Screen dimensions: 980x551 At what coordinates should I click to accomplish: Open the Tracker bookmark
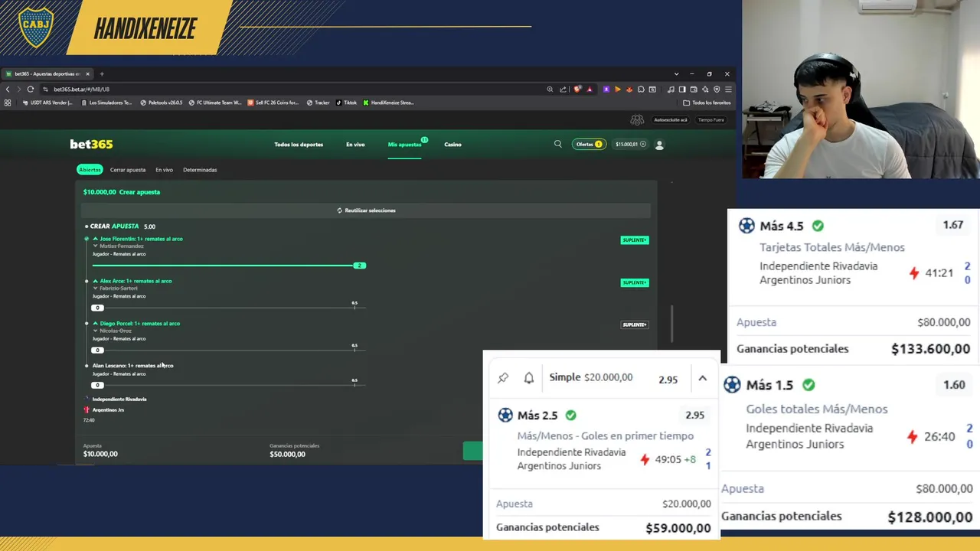tap(318, 103)
